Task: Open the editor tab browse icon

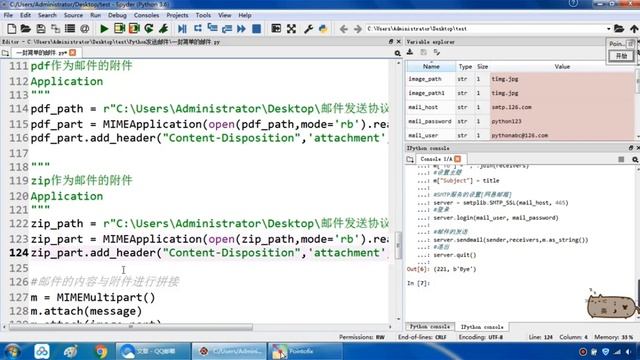Action: (5, 53)
